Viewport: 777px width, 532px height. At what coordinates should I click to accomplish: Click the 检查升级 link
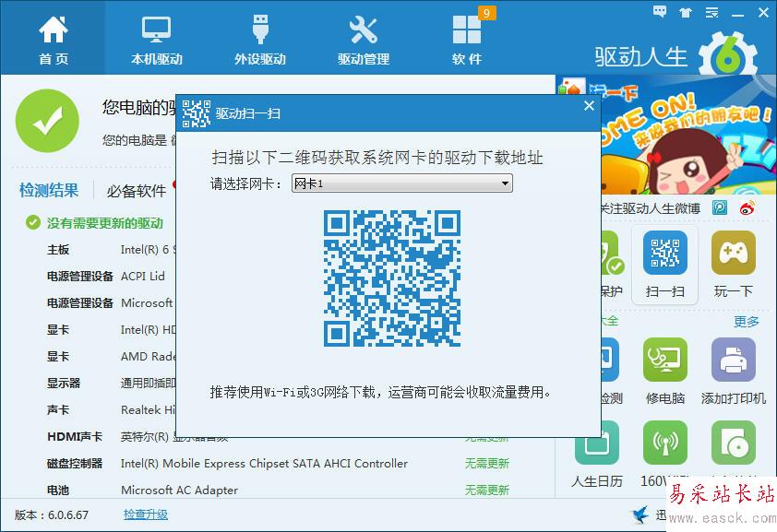(146, 514)
